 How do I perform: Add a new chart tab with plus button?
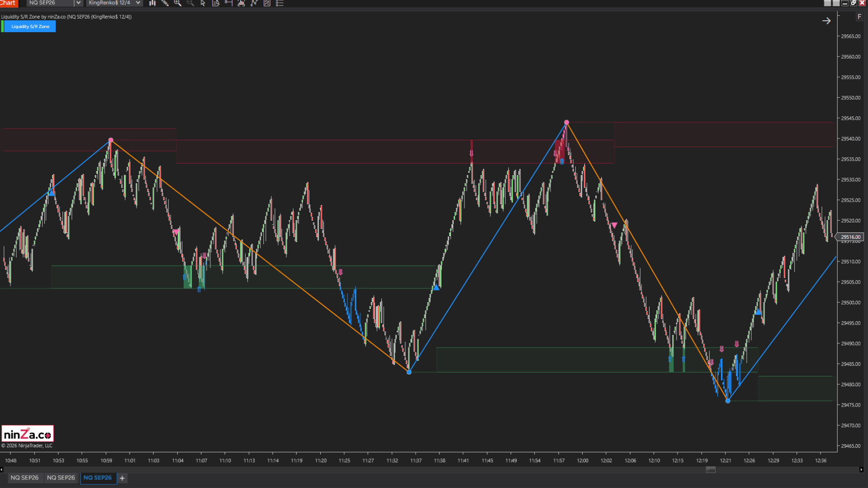[122, 478]
